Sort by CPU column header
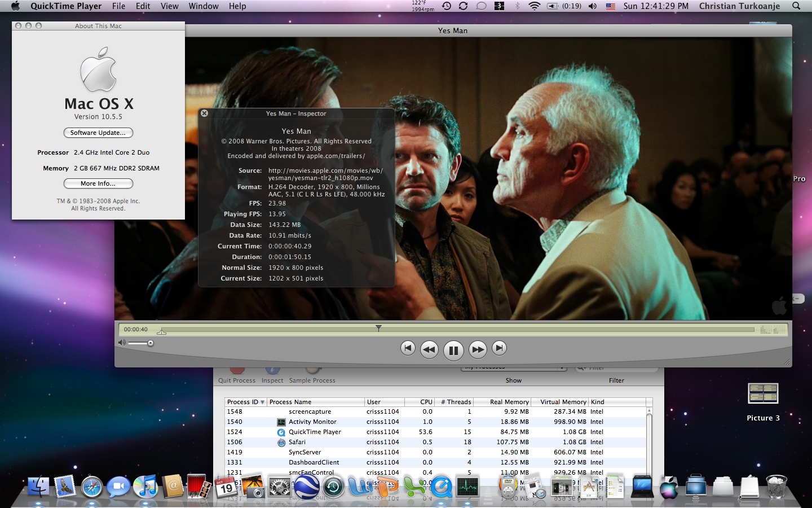 pos(420,402)
